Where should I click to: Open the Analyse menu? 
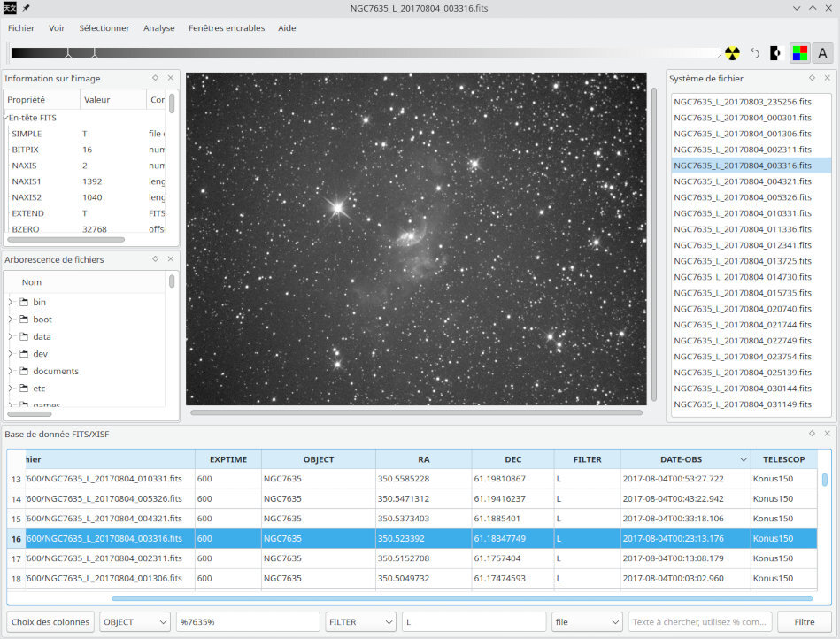point(159,28)
